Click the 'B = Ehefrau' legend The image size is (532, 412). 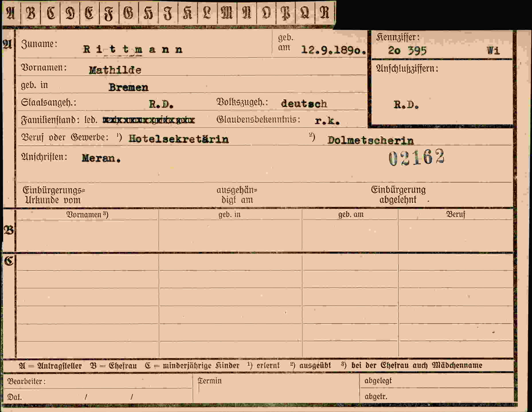(x=113, y=366)
